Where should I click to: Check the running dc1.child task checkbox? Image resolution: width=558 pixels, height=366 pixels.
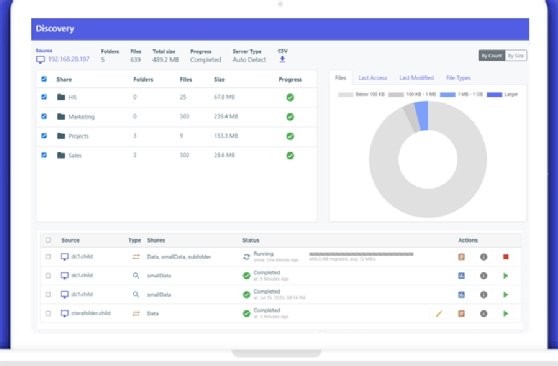pos(48,256)
